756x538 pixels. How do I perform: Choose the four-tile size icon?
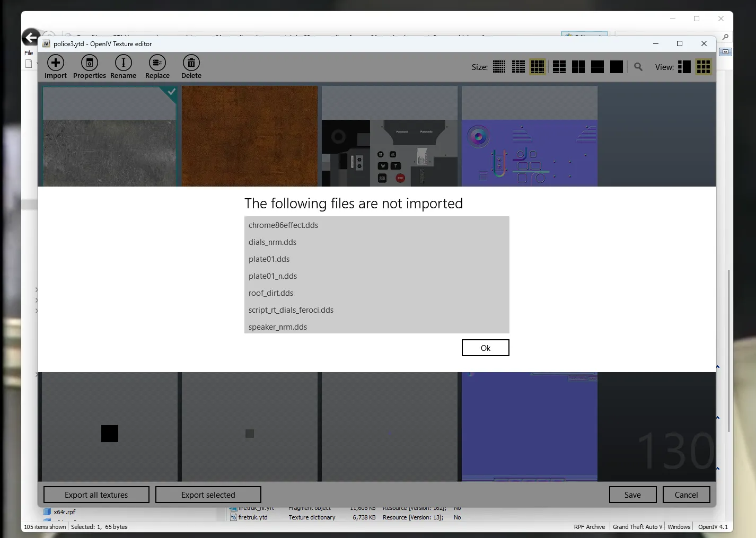click(578, 67)
